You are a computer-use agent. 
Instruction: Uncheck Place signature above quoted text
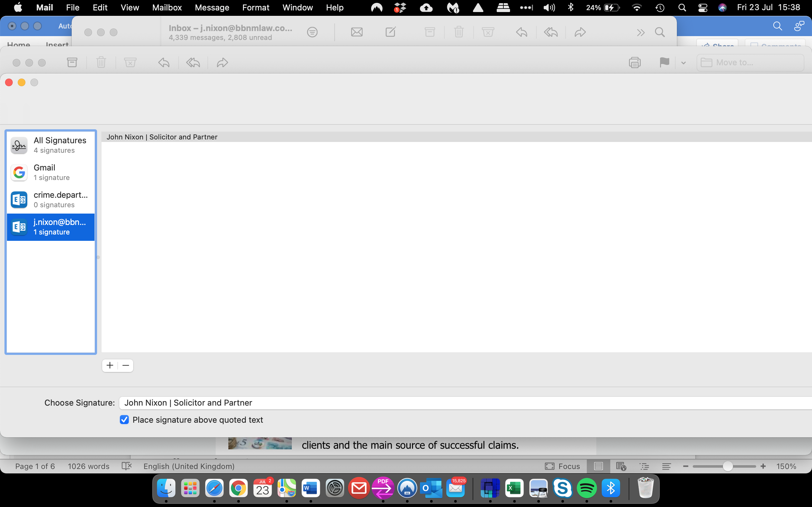(x=124, y=420)
